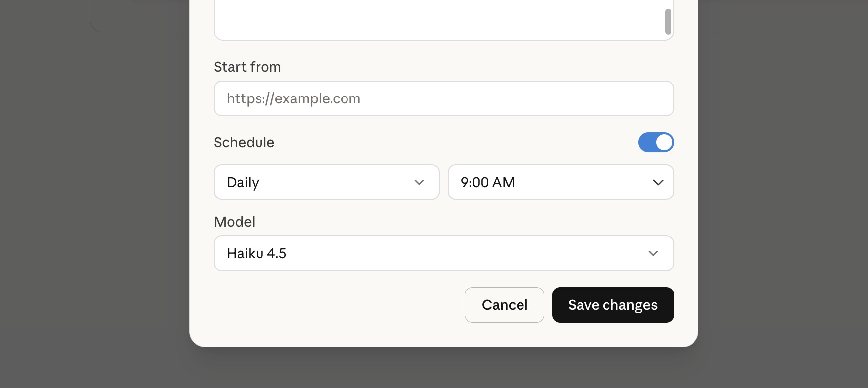Viewport: 868px width, 388px height.
Task: Click the chevron on the Daily dropdown
Action: point(419,182)
